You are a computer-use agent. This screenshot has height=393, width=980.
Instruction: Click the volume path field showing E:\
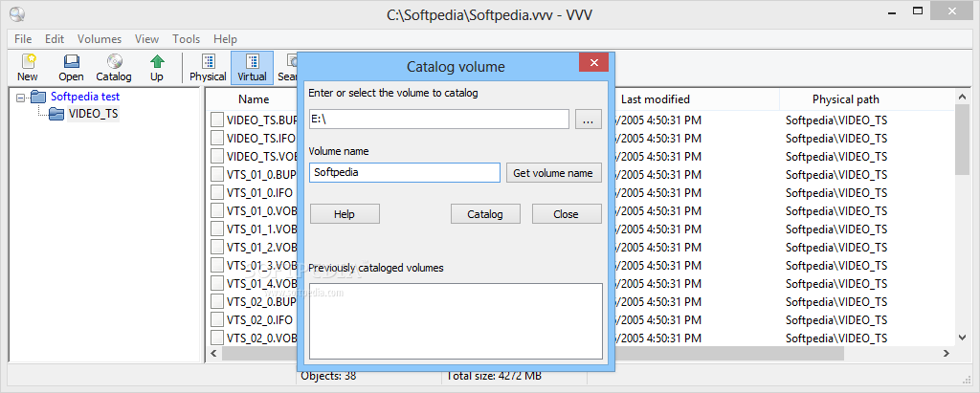point(439,120)
